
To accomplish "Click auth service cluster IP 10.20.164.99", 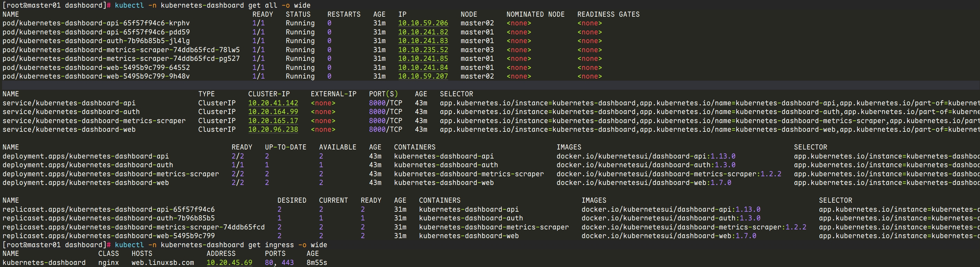I will (273, 112).
